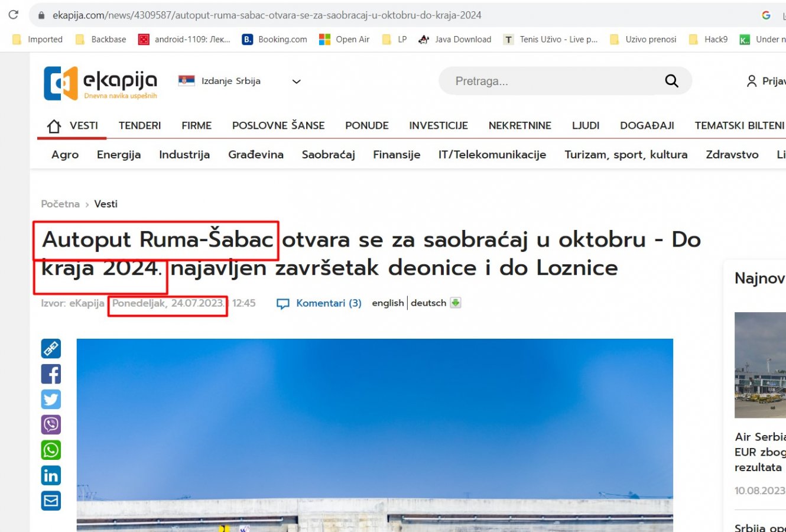
Task: Share article on Twitter
Action: pyautogui.click(x=51, y=400)
